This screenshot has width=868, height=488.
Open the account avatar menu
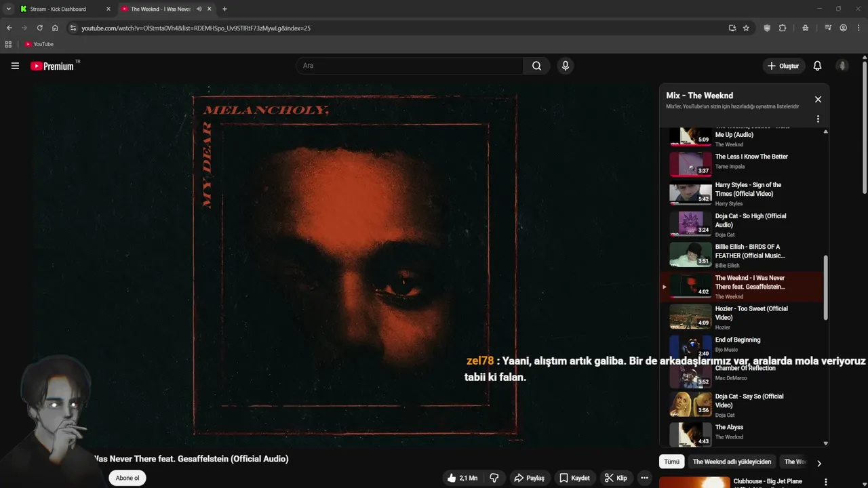[842, 66]
